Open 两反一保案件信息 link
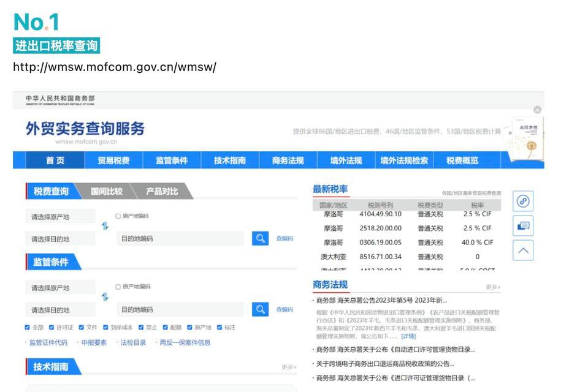 185,342
